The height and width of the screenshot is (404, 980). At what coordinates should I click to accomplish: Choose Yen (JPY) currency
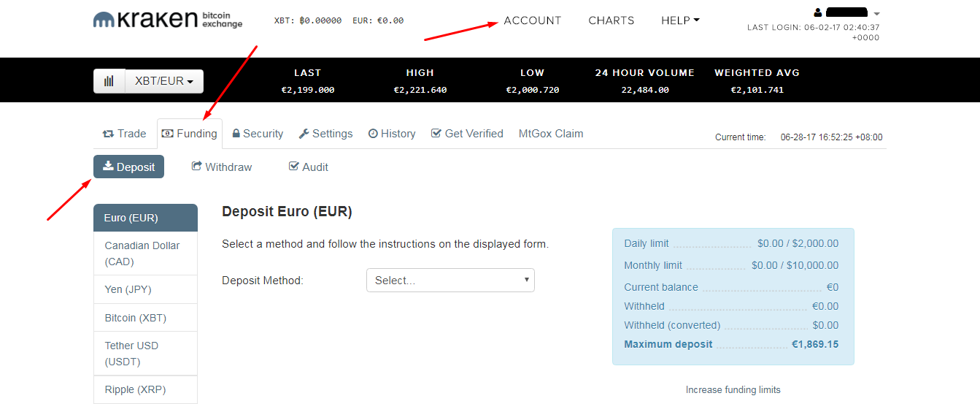[145, 289]
